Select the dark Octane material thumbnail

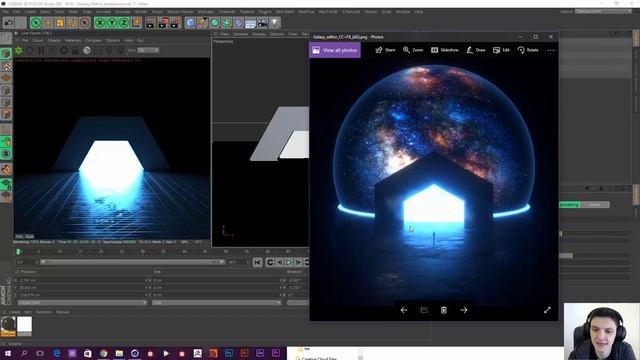pyautogui.click(x=8, y=326)
